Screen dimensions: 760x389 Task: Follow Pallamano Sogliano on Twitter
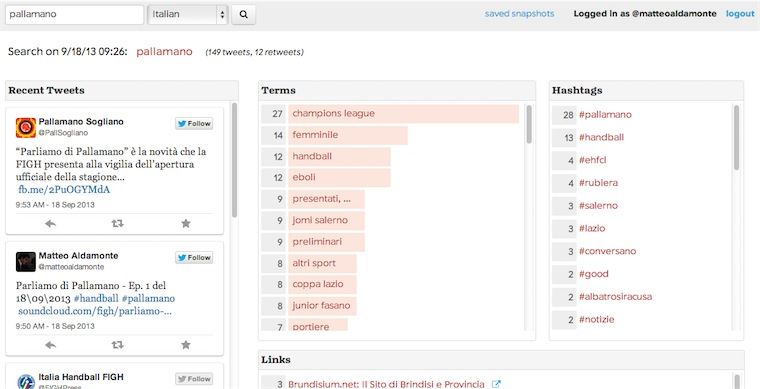tap(194, 124)
